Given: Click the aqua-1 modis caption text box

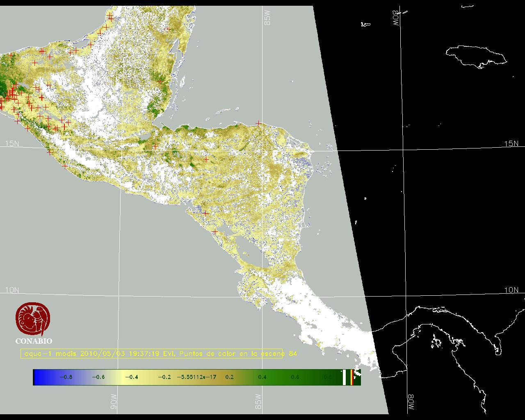Looking at the screenshot, I should coord(152,354).
